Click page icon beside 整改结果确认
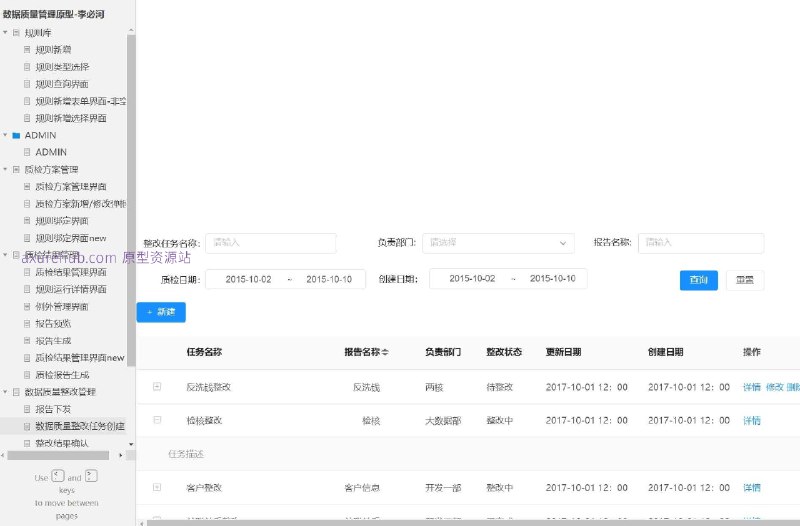The height and width of the screenshot is (526, 800). point(27,443)
